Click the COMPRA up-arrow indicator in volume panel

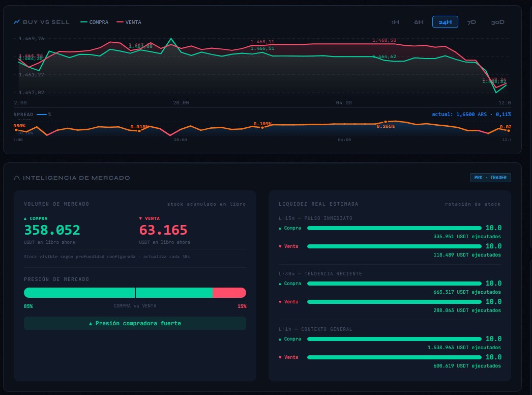tap(24, 218)
